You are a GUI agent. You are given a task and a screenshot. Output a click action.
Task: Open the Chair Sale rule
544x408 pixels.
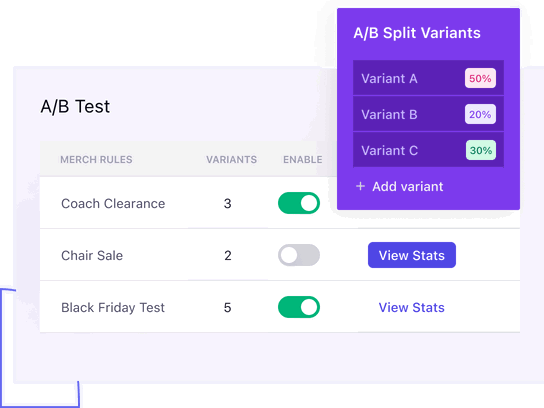[x=92, y=256]
